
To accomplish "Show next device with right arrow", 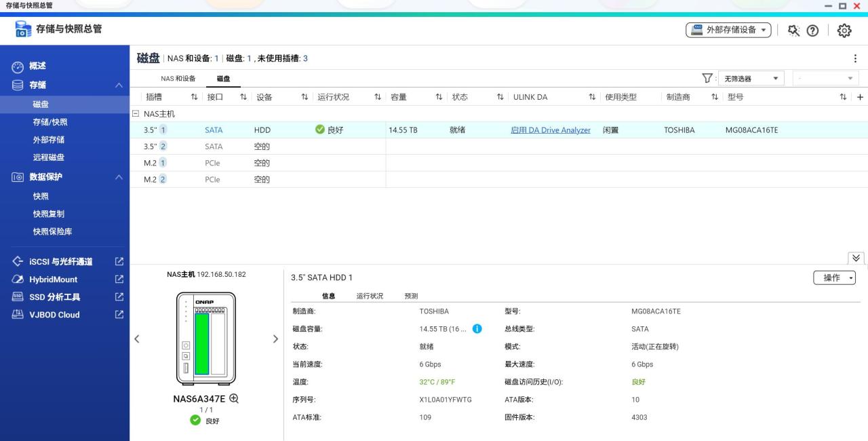I will [x=275, y=339].
